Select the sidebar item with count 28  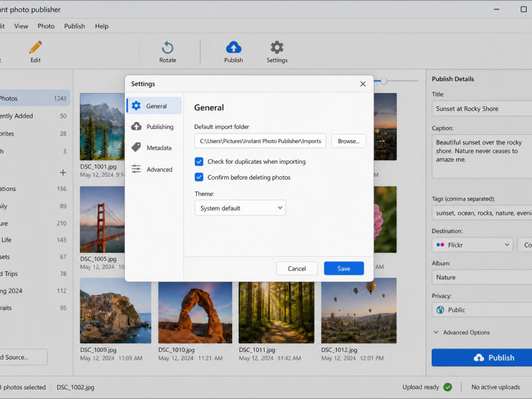coord(34,134)
